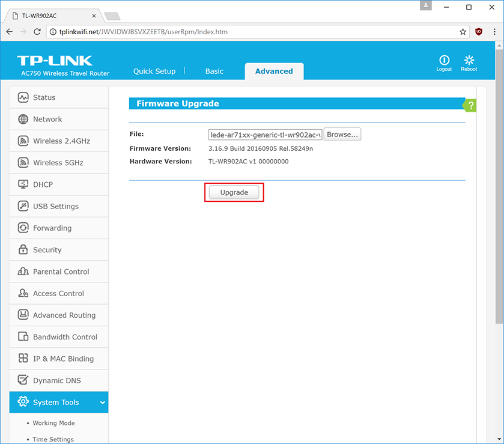The image size is (504, 444).
Task: Open the Access Control menu label
Action: [58, 293]
